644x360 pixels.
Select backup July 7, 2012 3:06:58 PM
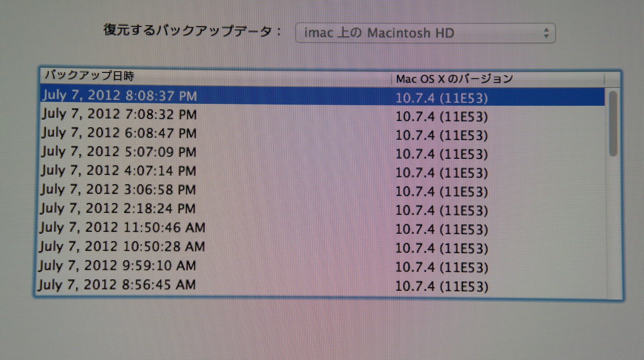tap(322, 191)
